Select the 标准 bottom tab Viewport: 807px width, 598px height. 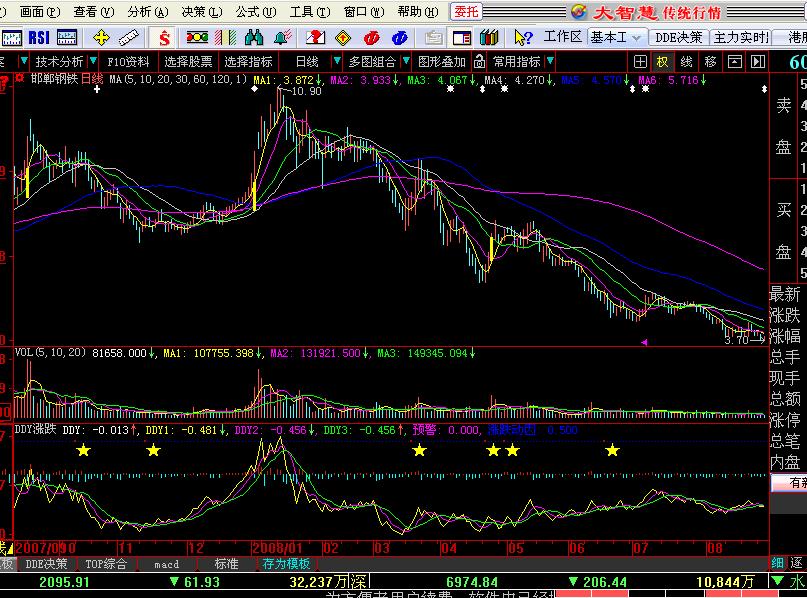pos(226,564)
